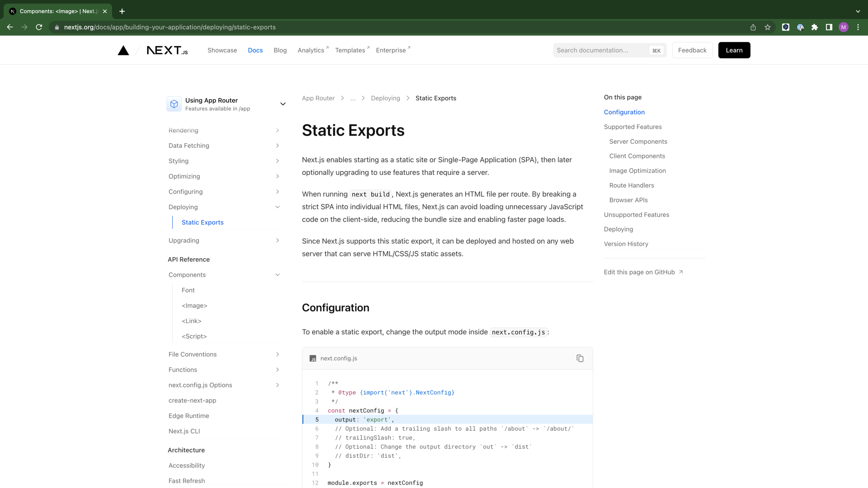Image resolution: width=868 pixels, height=488 pixels.
Task: Collapse the Deploying sidebar section
Action: (x=277, y=207)
